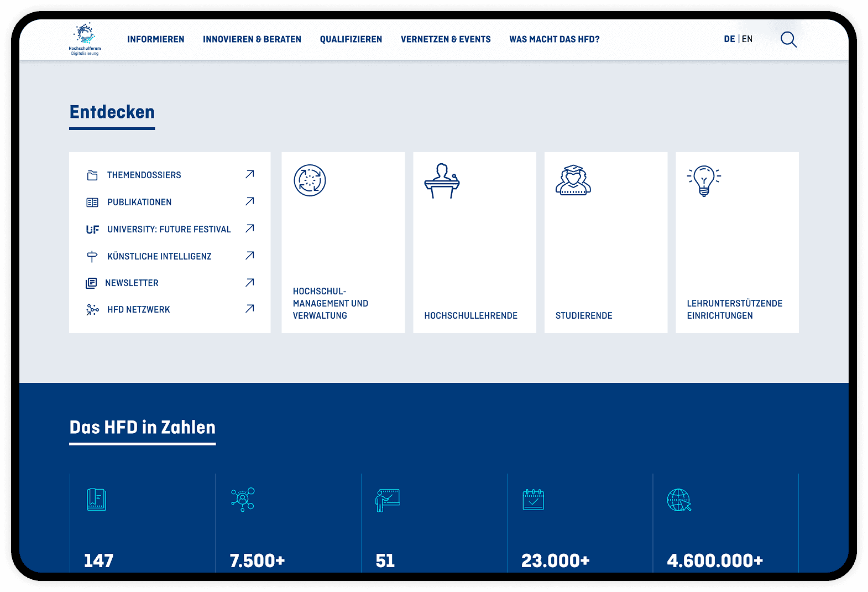Click the arrow icon in Newsletter row
The image size is (868, 592).
click(250, 283)
